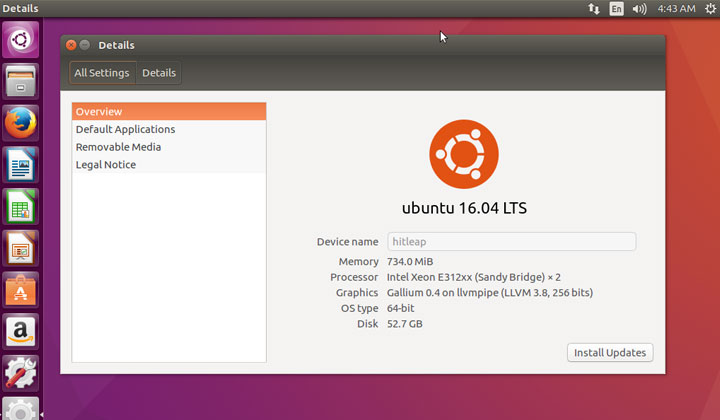
Task: Open System Settings wrench-and-gear icon
Action: 21,373
